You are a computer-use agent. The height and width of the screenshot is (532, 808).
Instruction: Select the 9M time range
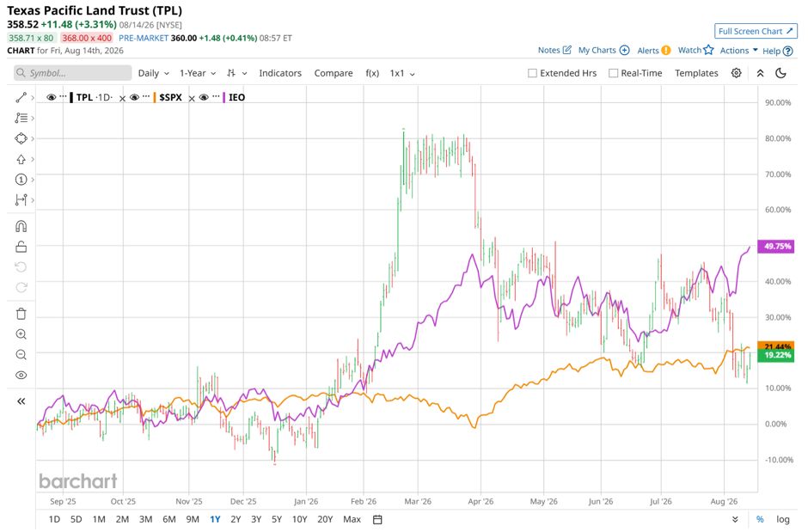[193, 520]
